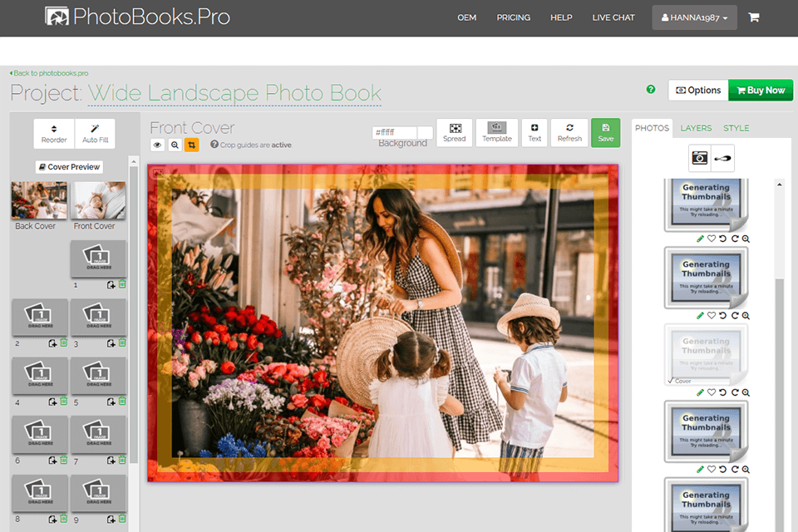The image size is (798, 532).
Task: Add a page after page 1
Action: (x=111, y=285)
